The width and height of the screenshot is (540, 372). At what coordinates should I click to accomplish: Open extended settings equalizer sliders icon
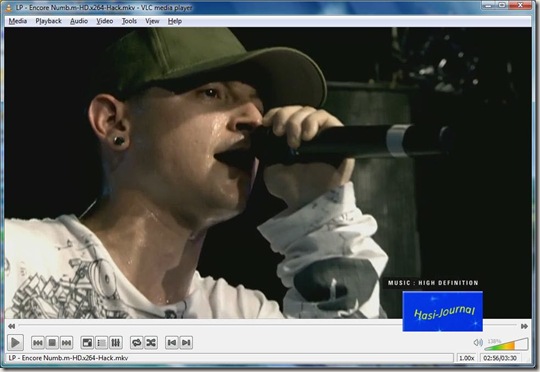pyautogui.click(x=116, y=343)
